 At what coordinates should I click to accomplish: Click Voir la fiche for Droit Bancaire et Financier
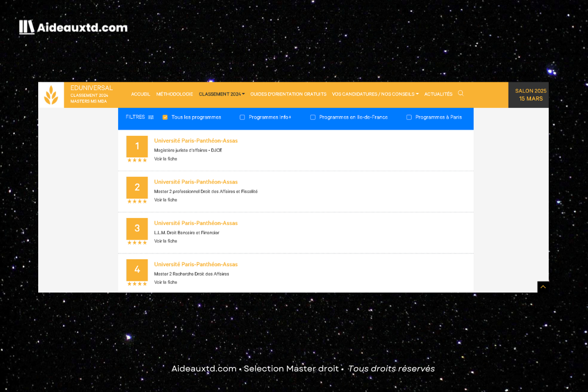[x=166, y=241]
